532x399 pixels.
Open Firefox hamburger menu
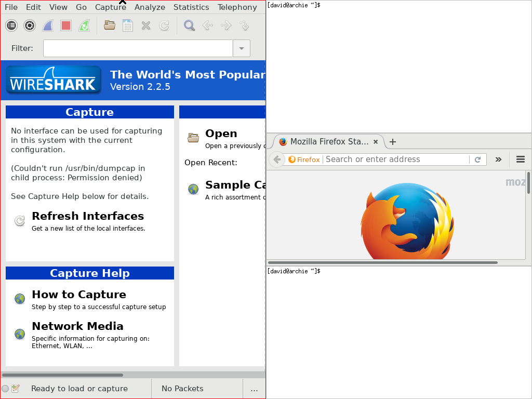click(x=521, y=159)
